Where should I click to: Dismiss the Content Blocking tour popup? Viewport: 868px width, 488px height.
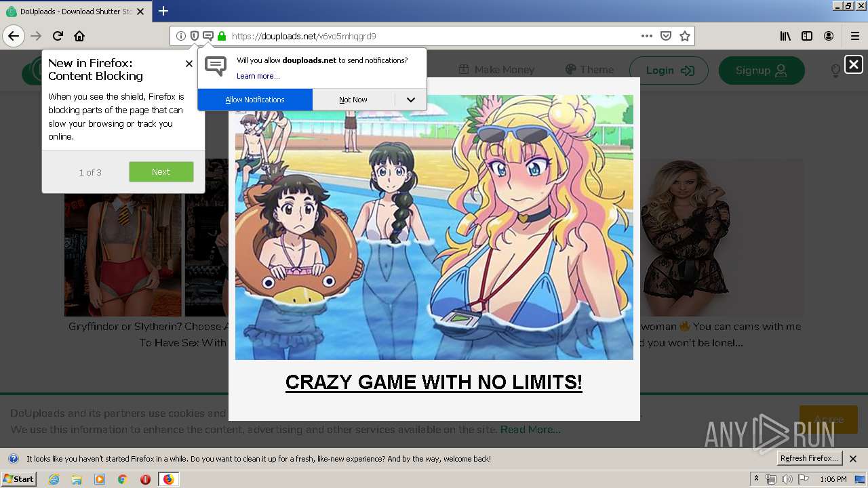pos(189,64)
